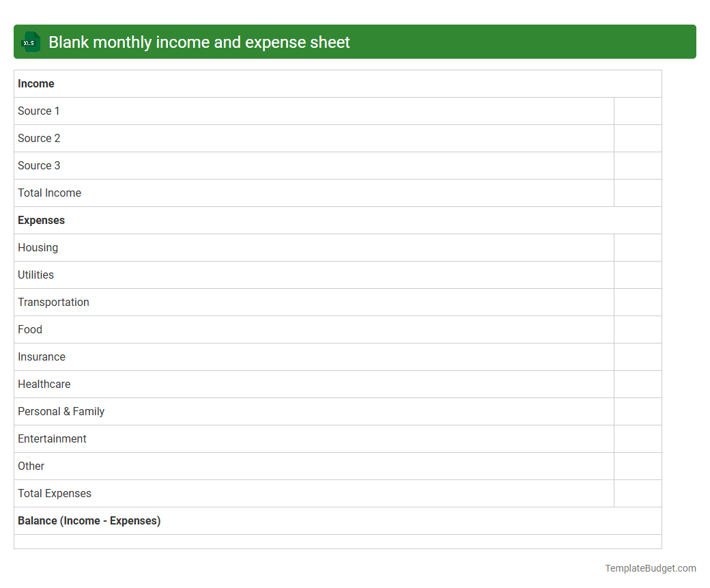
Task: Open the TemplateBudget.com link
Action: coord(650,568)
